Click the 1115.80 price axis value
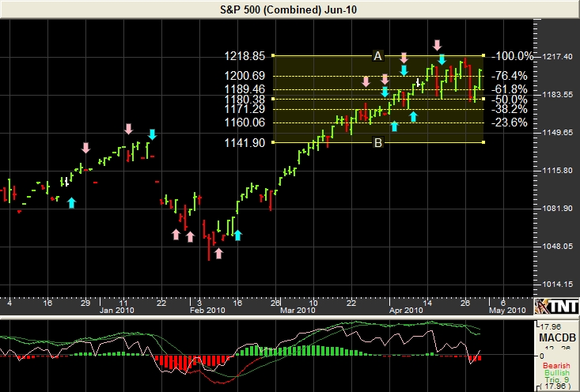This screenshot has width=580, height=392. (x=557, y=171)
